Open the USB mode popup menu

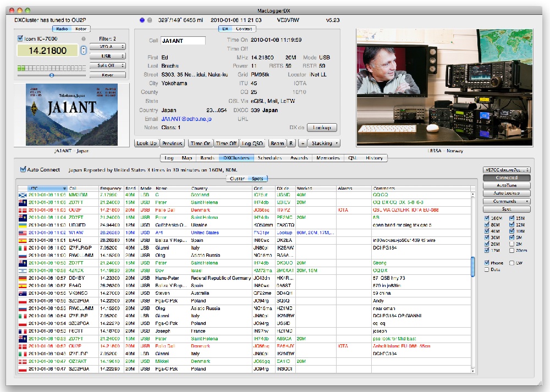click(108, 56)
